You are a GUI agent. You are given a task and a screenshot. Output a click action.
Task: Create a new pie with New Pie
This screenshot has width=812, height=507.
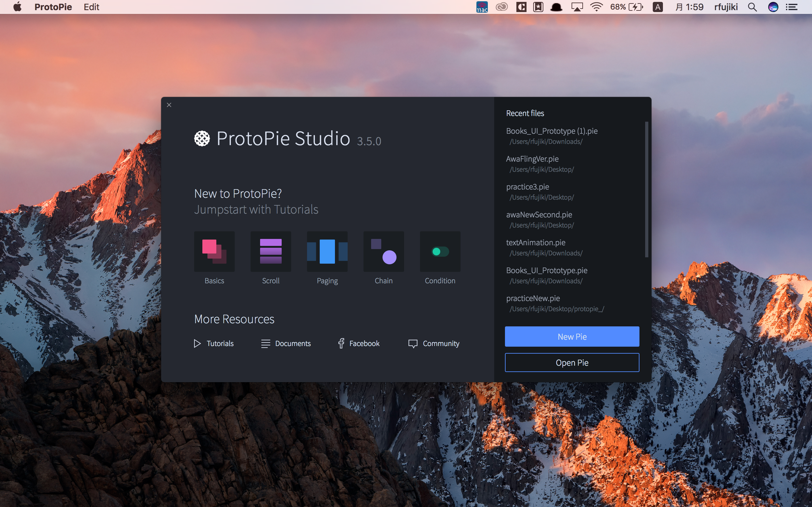click(572, 336)
